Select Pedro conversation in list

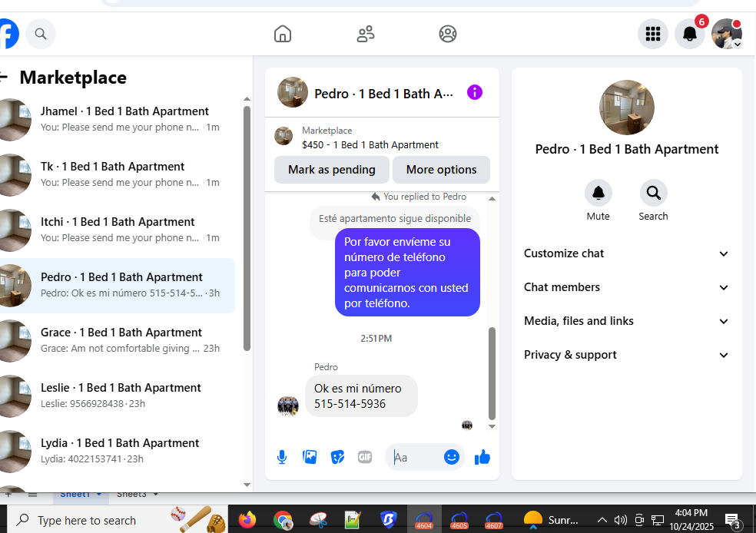117,285
